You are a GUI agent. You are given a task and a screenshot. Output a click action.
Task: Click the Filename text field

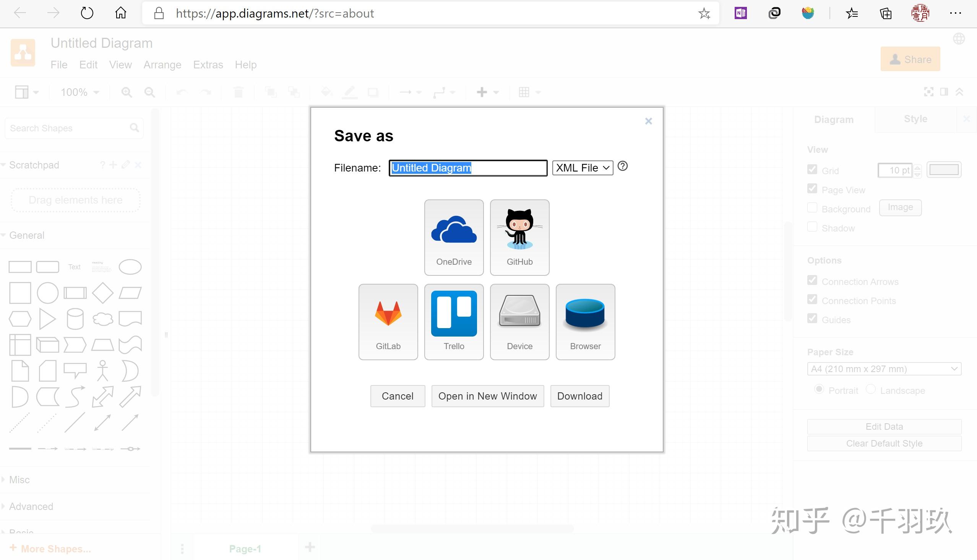click(x=467, y=168)
